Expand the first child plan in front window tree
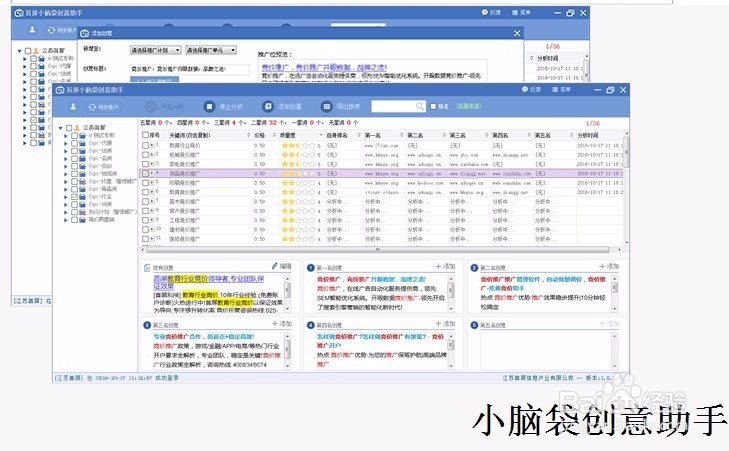 (66, 136)
